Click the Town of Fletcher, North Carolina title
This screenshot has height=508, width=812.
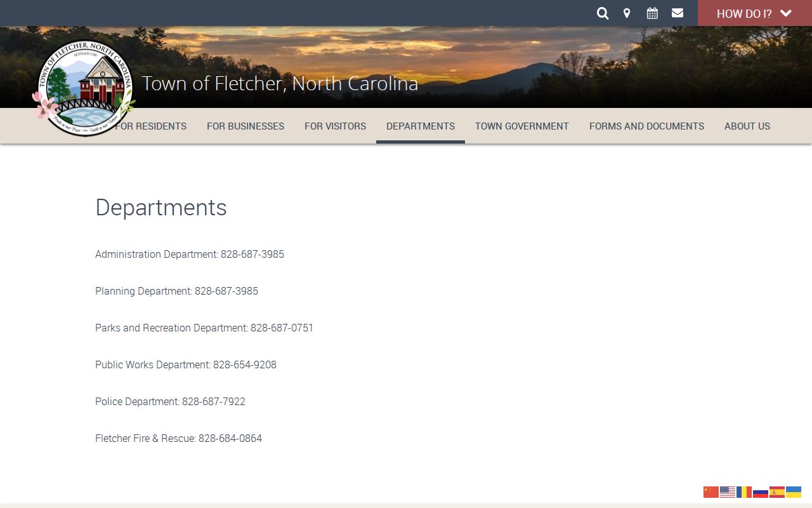click(x=280, y=83)
